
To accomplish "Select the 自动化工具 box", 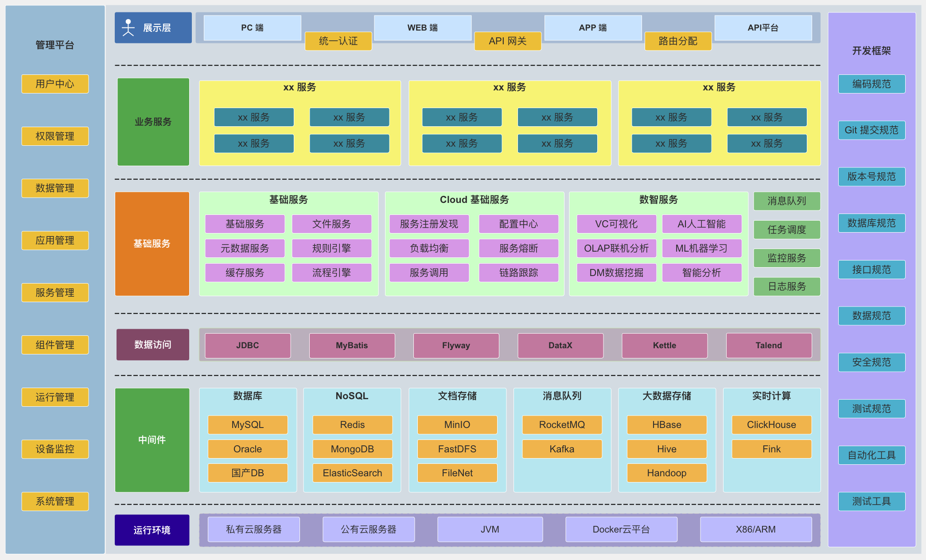I will [872, 455].
